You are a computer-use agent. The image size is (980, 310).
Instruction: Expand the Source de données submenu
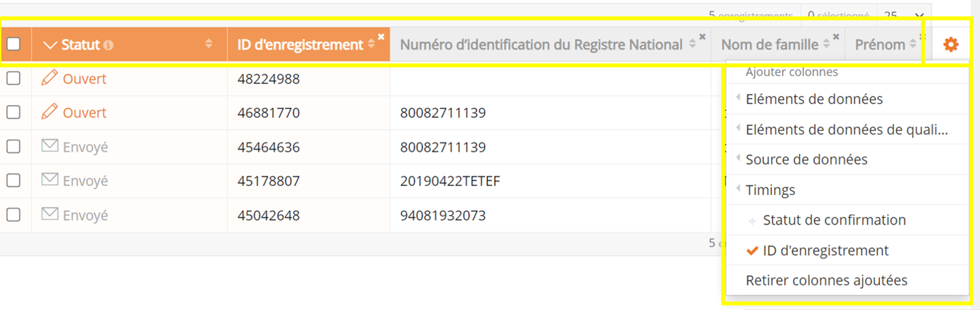pos(806,159)
